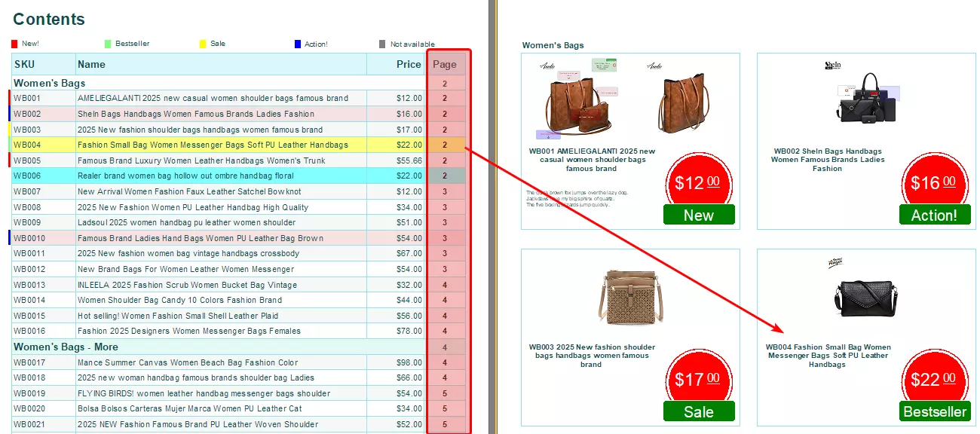Click the $16.00 red price circle
The image size is (980, 434).
click(x=936, y=182)
